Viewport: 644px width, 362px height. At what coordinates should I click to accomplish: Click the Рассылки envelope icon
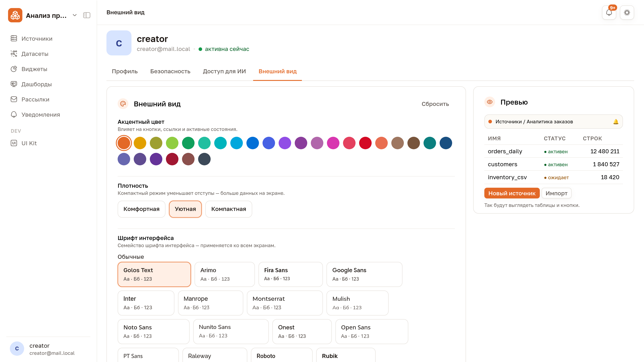tap(14, 99)
